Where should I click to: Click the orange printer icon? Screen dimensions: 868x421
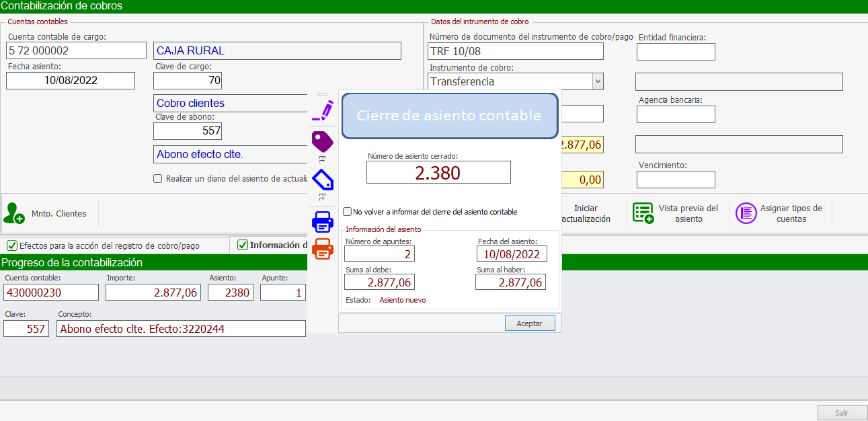(x=323, y=250)
